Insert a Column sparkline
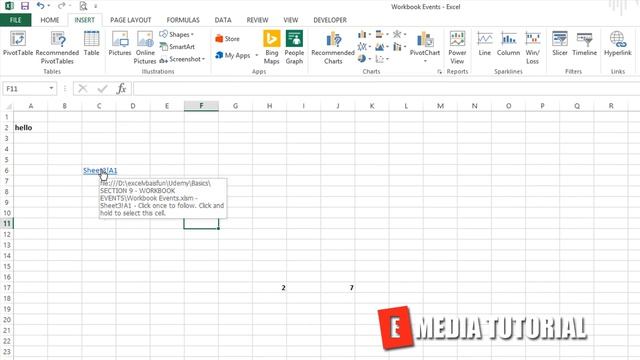The image size is (640, 360). pyautogui.click(x=508, y=43)
